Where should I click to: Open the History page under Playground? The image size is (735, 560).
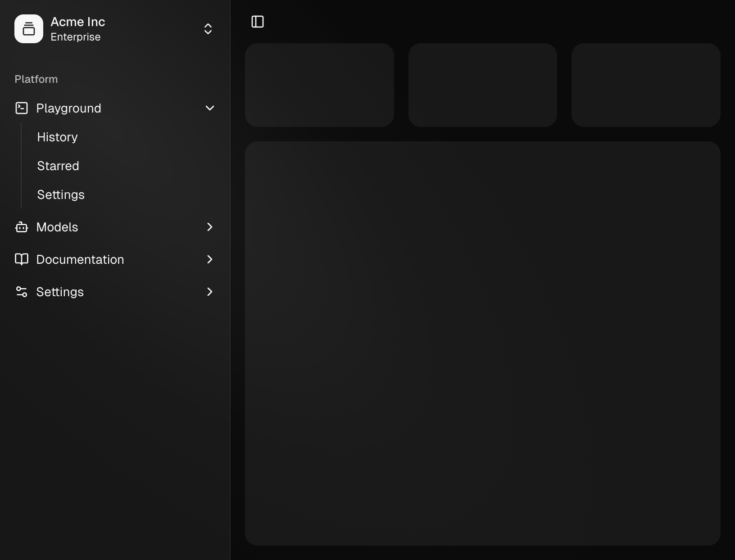coord(57,137)
